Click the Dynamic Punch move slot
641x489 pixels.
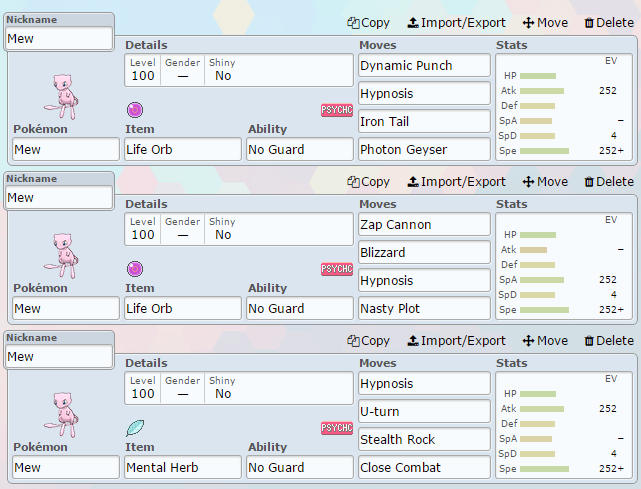coord(424,66)
